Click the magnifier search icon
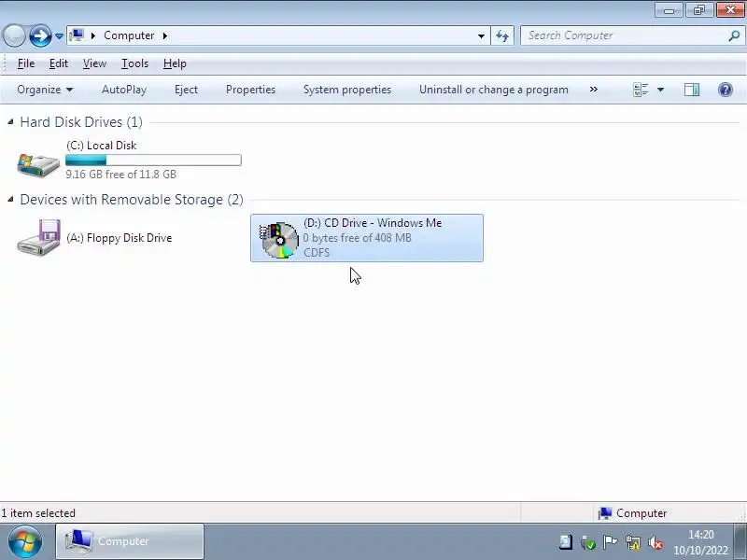 tap(734, 35)
